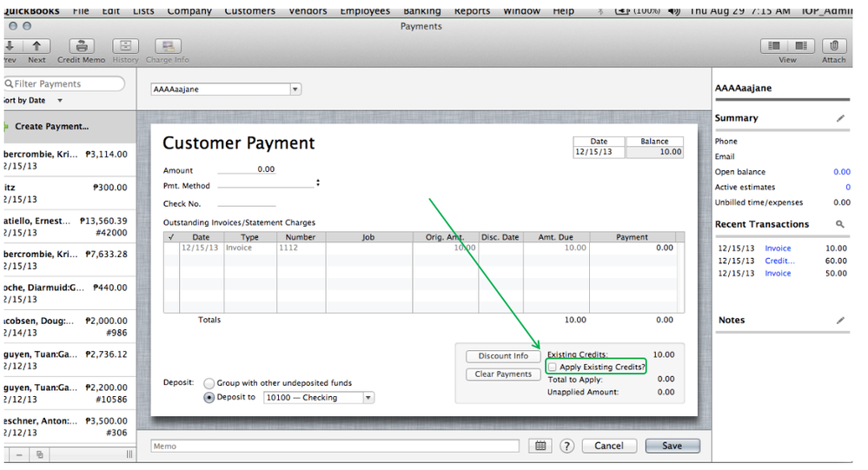
Task: Click the Clear Payments button
Action: pyautogui.click(x=503, y=374)
